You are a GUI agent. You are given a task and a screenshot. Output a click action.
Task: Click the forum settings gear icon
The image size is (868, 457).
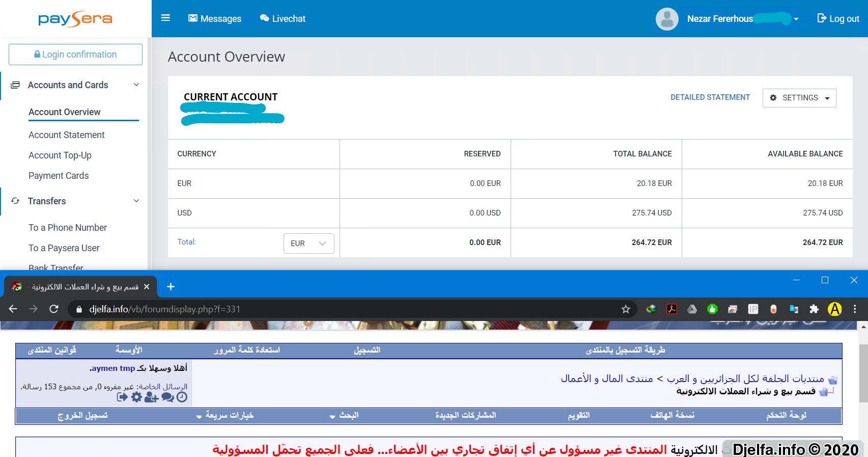[136, 397]
